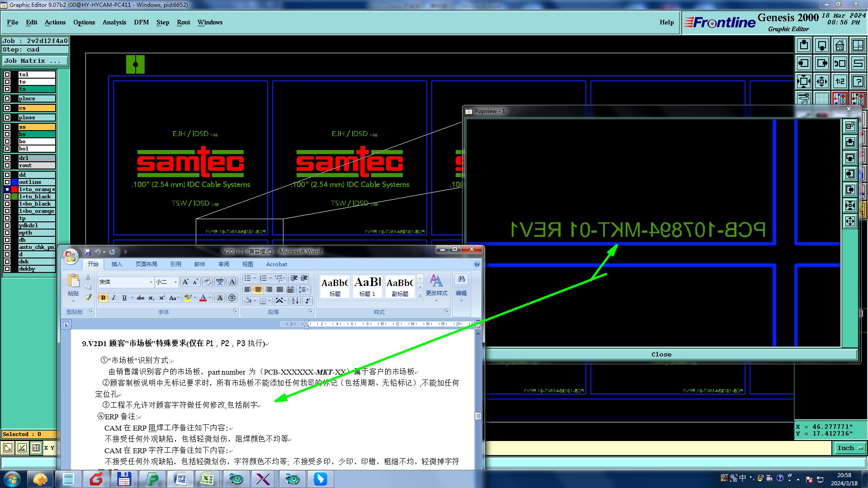Click the pan up view icon
This screenshot has width=868, height=488.
[x=804, y=45]
